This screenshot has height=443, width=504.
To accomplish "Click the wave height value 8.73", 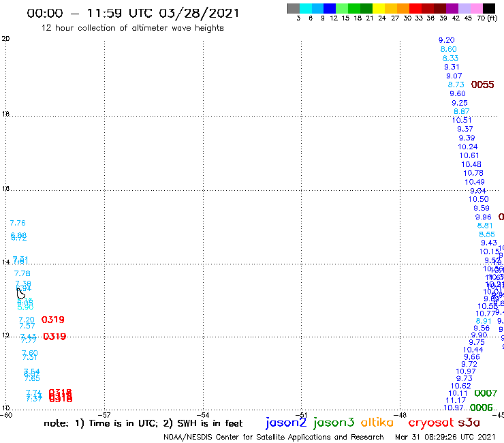I will point(456,85).
